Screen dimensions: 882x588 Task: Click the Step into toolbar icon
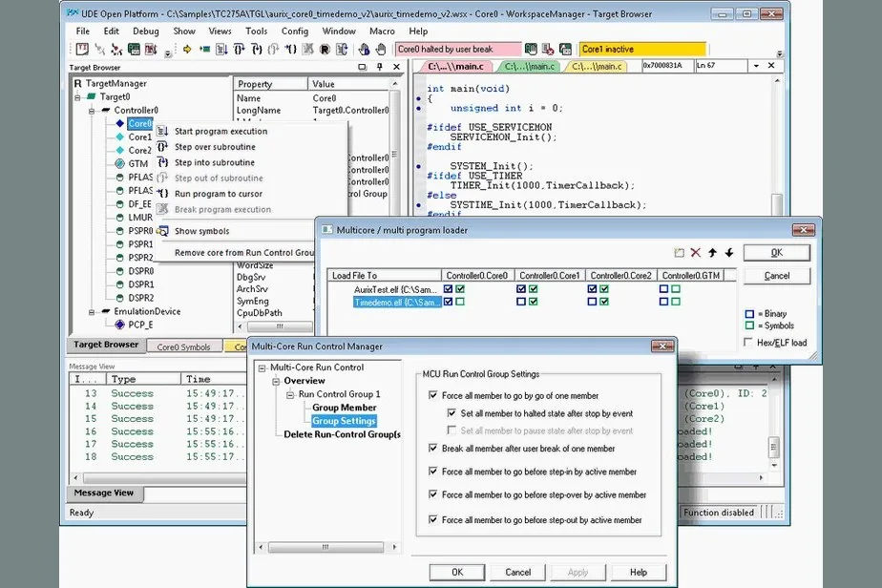pos(257,50)
